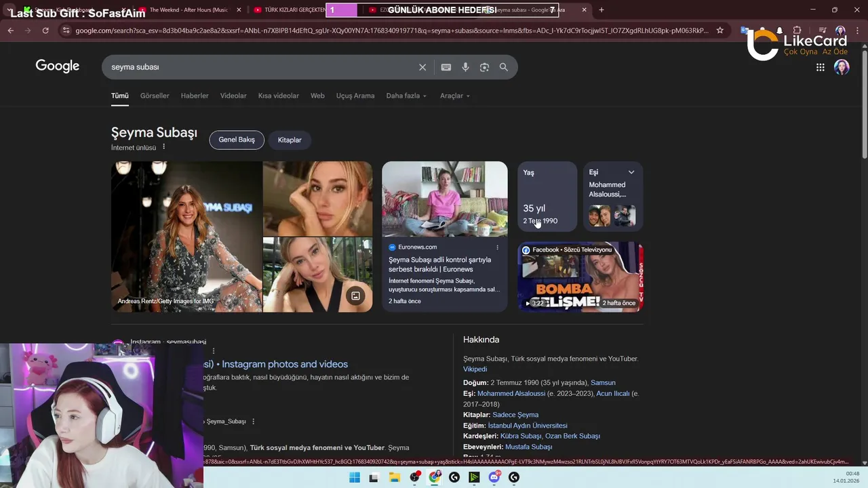Open Windows Start menu
This screenshot has height=488, width=868.
coord(355,478)
